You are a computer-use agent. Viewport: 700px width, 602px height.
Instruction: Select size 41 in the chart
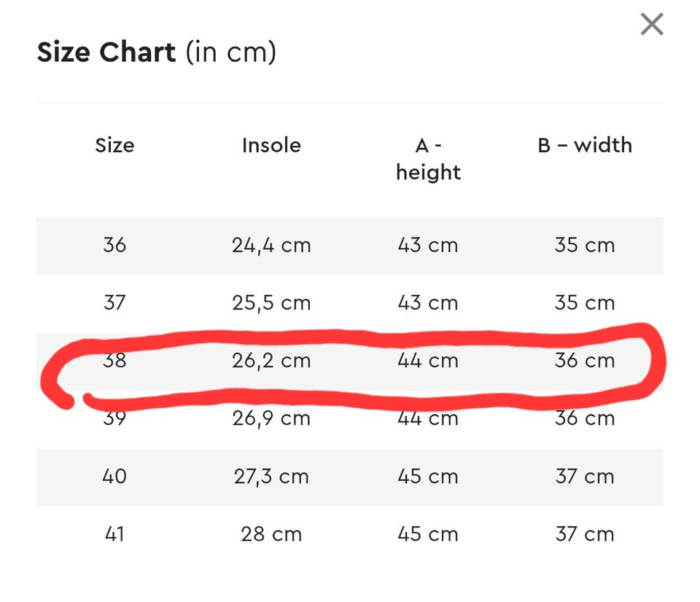[x=114, y=534]
